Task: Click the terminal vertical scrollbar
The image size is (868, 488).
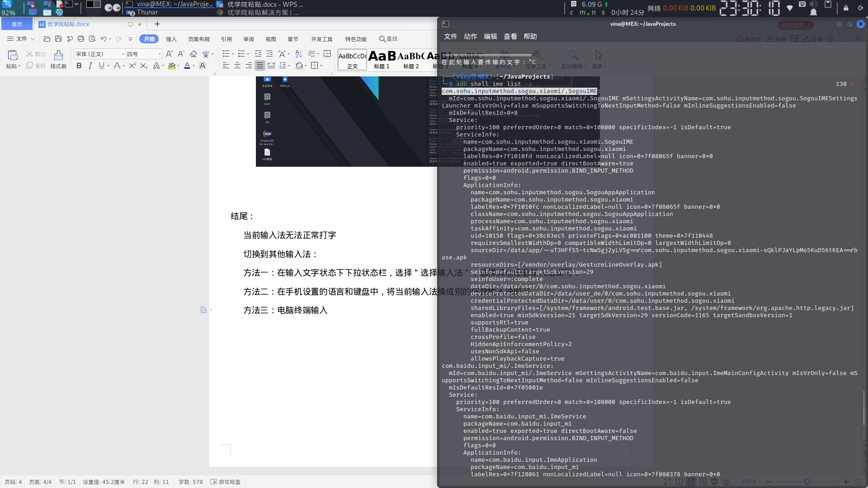Action: (864, 408)
